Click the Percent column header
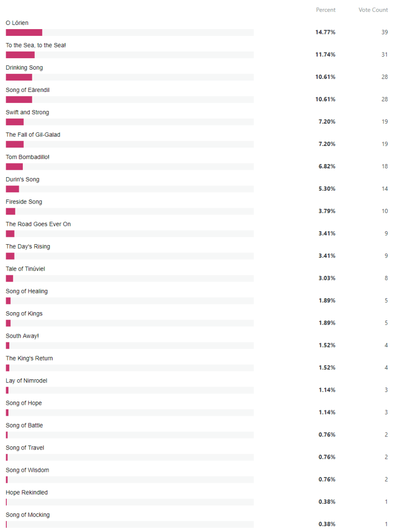 tap(325, 10)
